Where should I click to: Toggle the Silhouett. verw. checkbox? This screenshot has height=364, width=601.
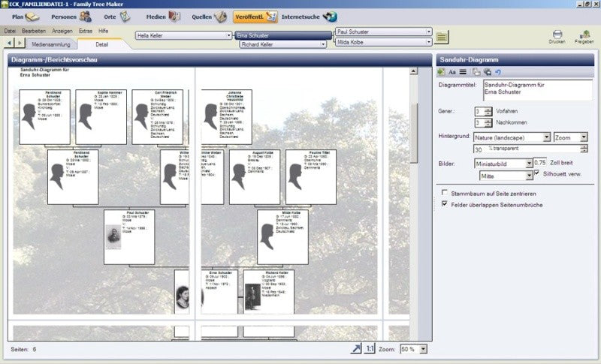[x=536, y=173]
